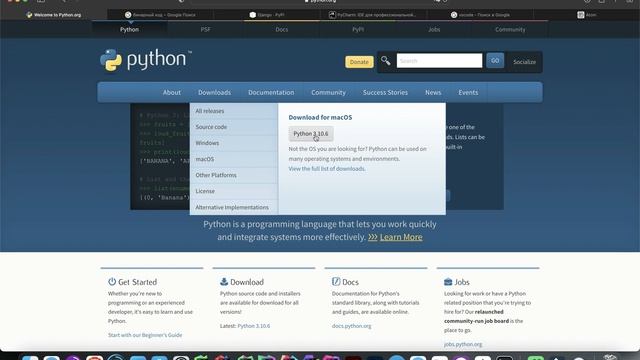Click the Get Started power icon
This screenshot has width=640, height=360.
tap(112, 282)
